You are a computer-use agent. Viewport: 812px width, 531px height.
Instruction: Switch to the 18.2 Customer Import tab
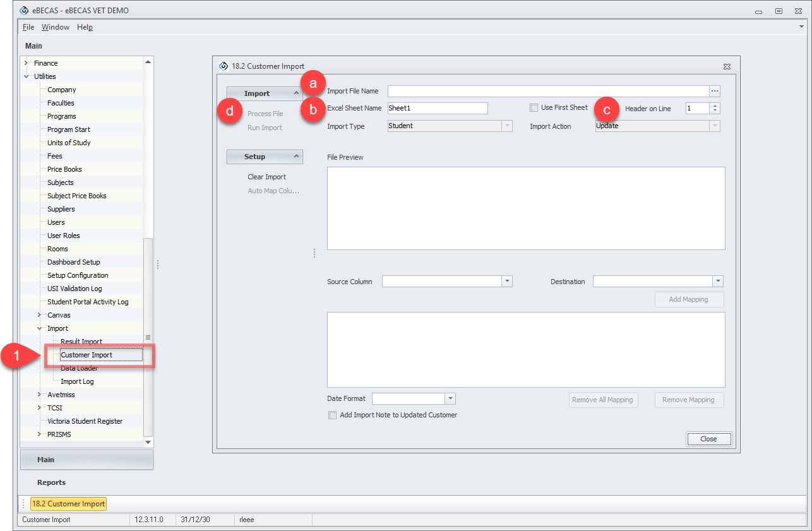(x=69, y=504)
